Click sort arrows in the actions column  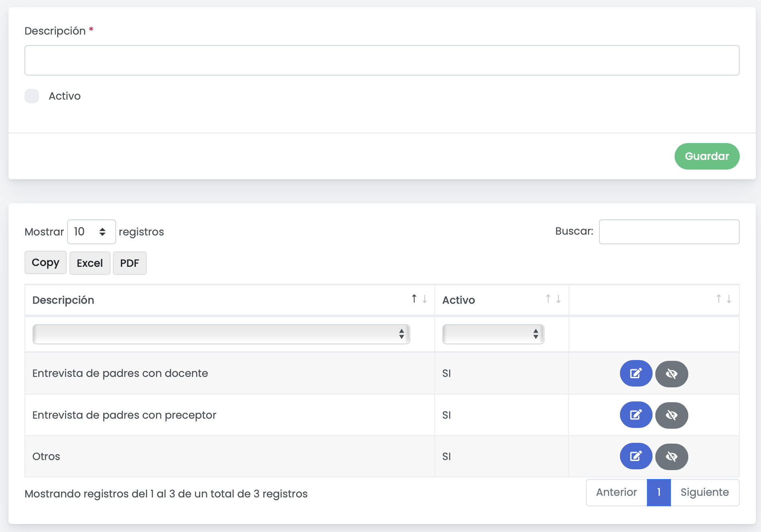(723, 299)
